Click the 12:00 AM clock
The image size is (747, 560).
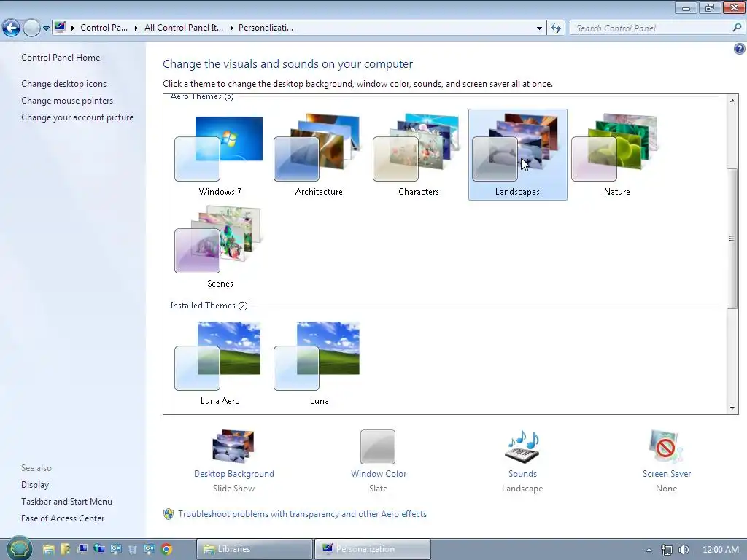coord(720,550)
